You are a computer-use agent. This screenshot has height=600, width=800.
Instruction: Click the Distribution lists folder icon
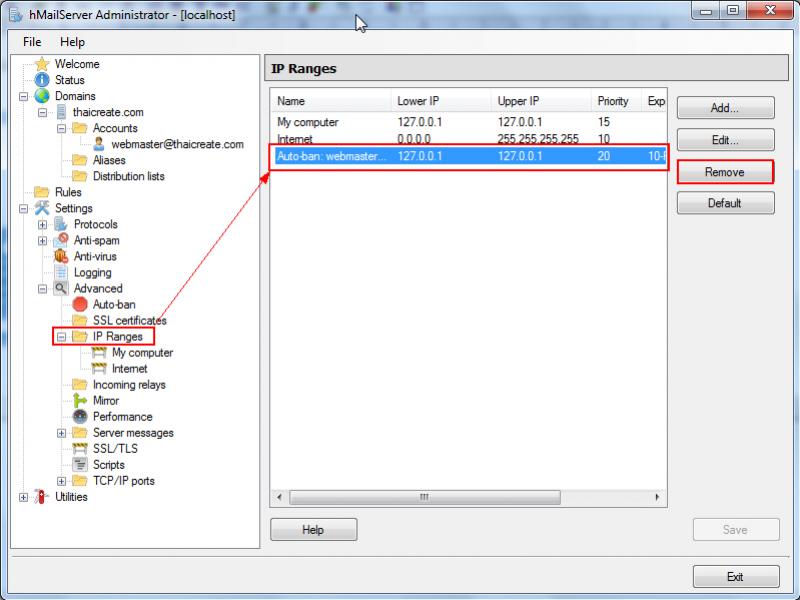[80, 176]
